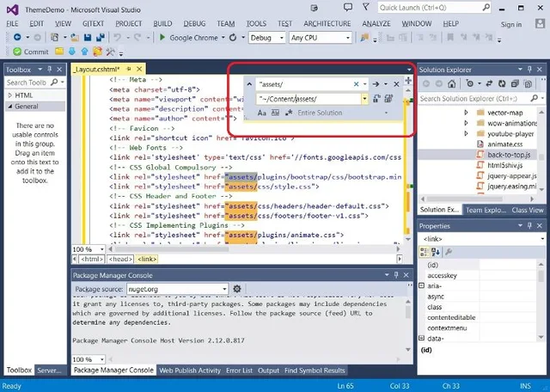Image resolution: width=550 pixels, height=392 pixels.
Task: Click the notifications filter funnel icon
Action: 365,7
